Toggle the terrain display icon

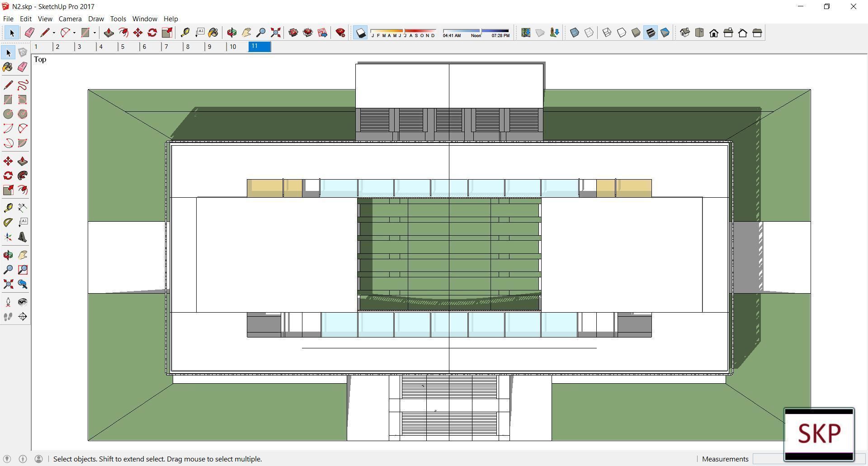[540, 33]
